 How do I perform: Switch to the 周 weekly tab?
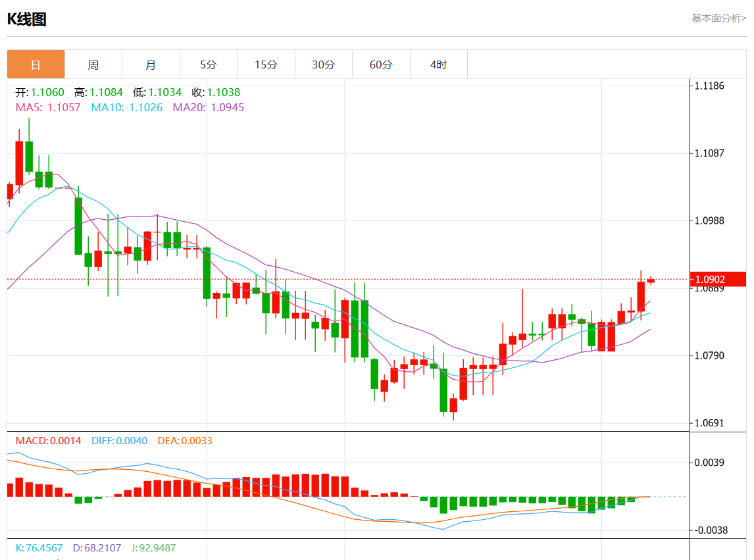click(x=93, y=64)
